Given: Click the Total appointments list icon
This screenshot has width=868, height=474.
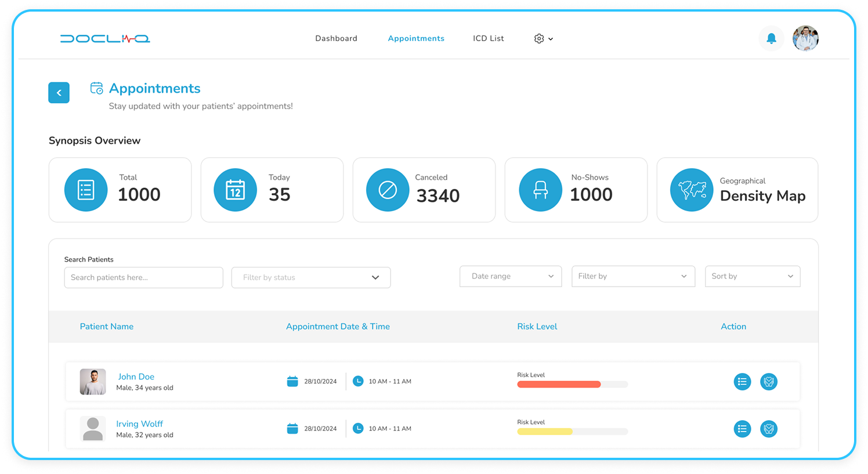Looking at the screenshot, I should (x=85, y=189).
